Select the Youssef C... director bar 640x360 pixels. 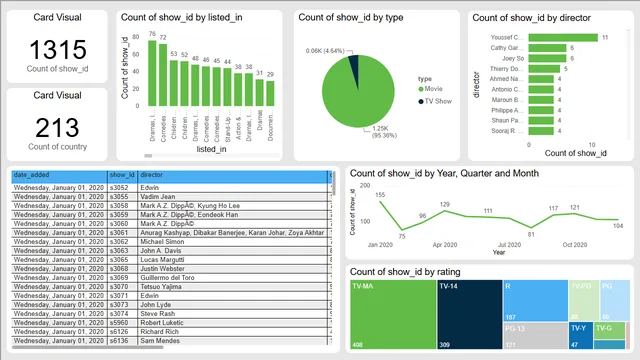[x=563, y=38]
